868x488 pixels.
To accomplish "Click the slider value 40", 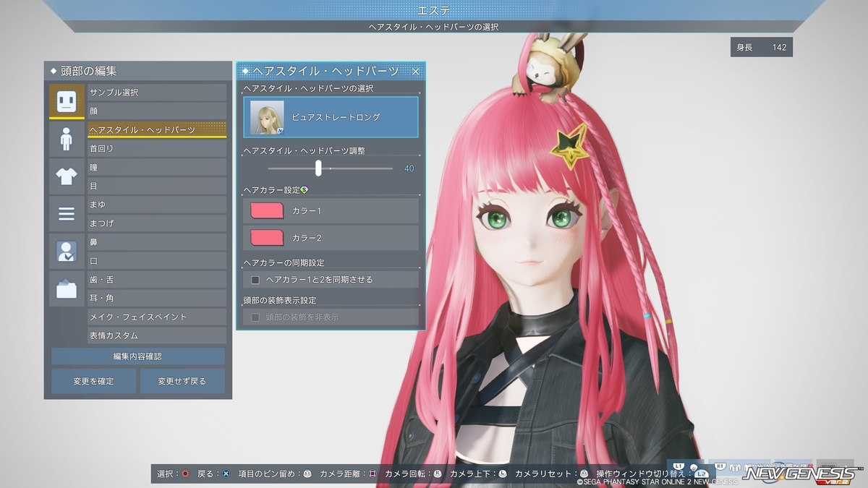I will pyautogui.click(x=409, y=168).
